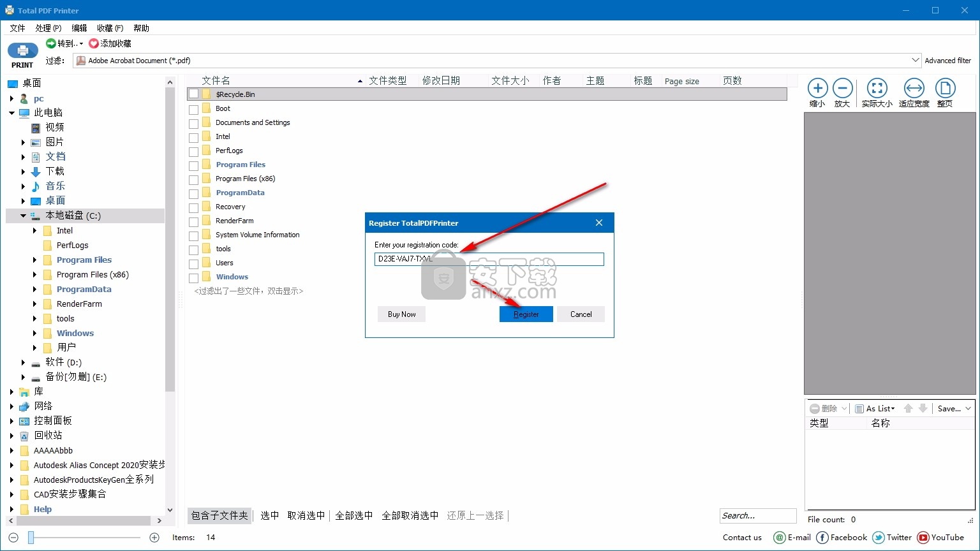980x551 pixels.
Task: Click the green Go-to arrow icon
Action: [x=51, y=43]
